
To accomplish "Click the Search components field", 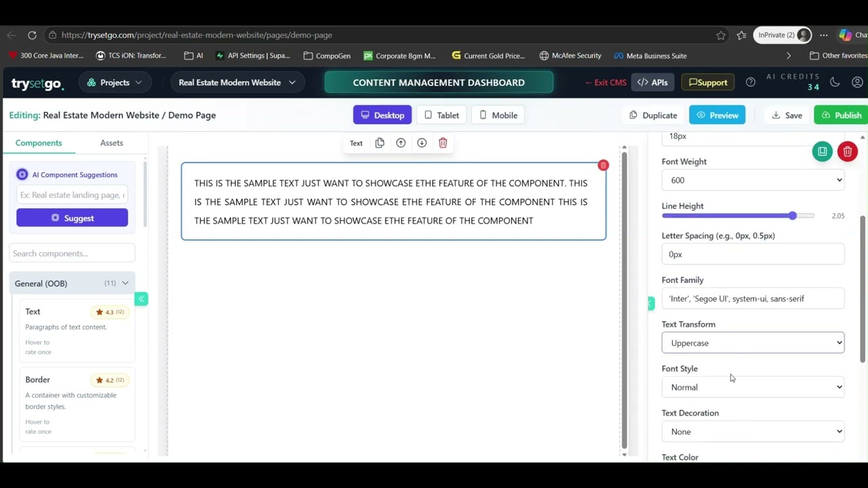I will (72, 253).
